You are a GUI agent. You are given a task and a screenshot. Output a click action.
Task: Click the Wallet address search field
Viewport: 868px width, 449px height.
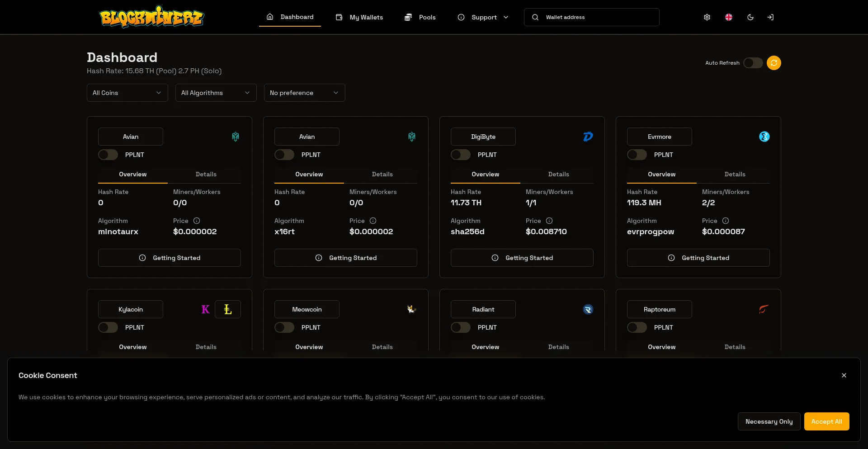[x=592, y=17]
